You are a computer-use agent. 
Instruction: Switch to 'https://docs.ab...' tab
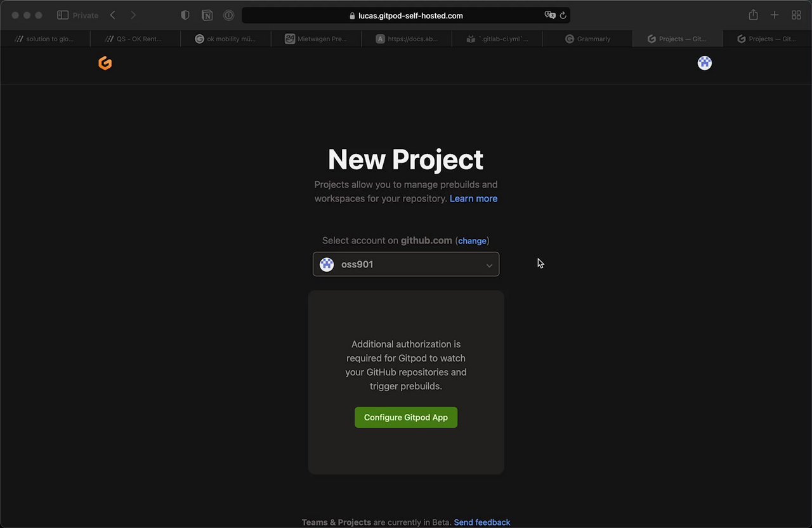pyautogui.click(x=406, y=39)
